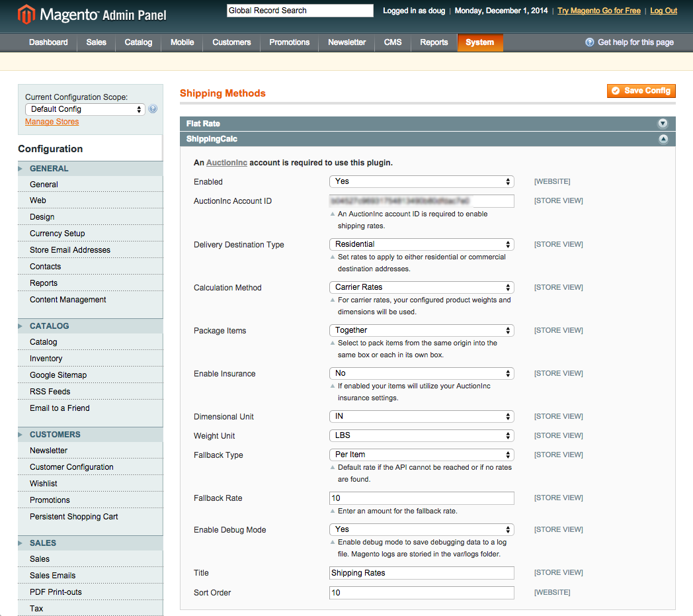The height and width of the screenshot is (616, 693).
Task: Click the configuration scope help icon
Action: (x=153, y=109)
